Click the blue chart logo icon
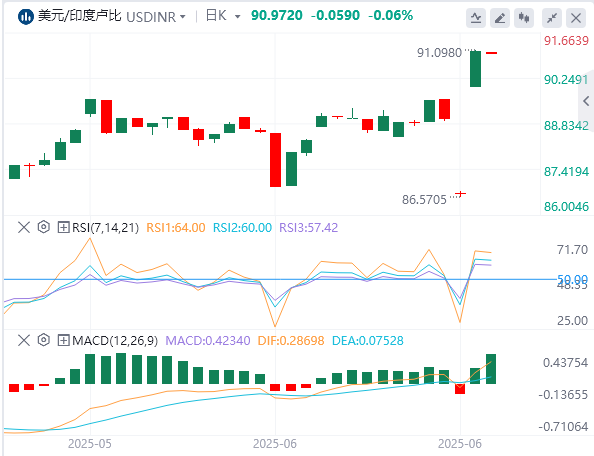 point(26,17)
